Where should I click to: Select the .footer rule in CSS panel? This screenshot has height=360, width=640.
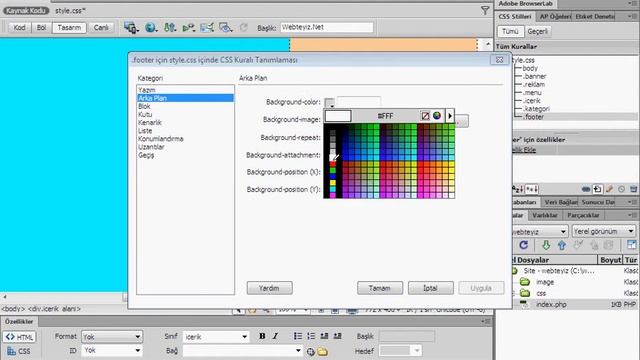(534, 117)
